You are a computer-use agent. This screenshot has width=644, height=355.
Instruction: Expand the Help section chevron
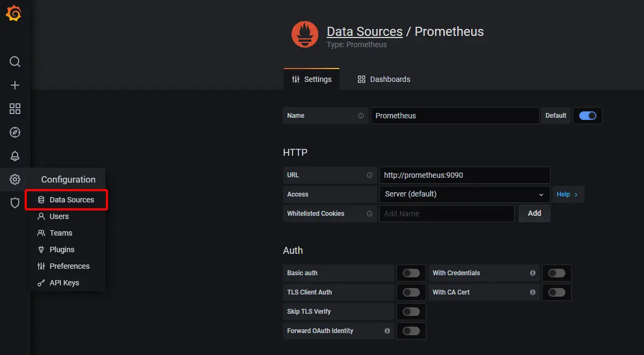tap(568, 194)
